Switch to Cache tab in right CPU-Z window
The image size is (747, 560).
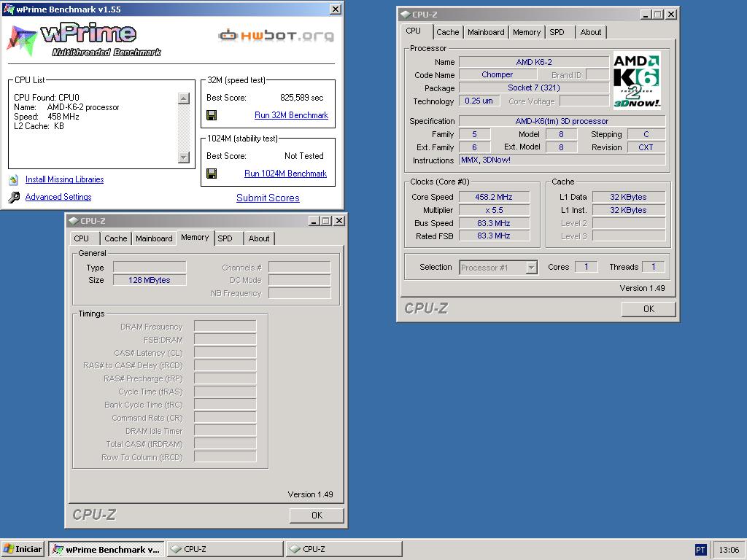pos(447,32)
